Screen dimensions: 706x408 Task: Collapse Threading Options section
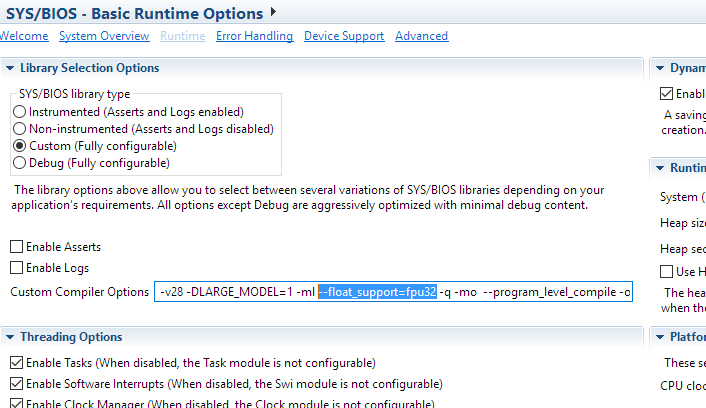pos(10,337)
